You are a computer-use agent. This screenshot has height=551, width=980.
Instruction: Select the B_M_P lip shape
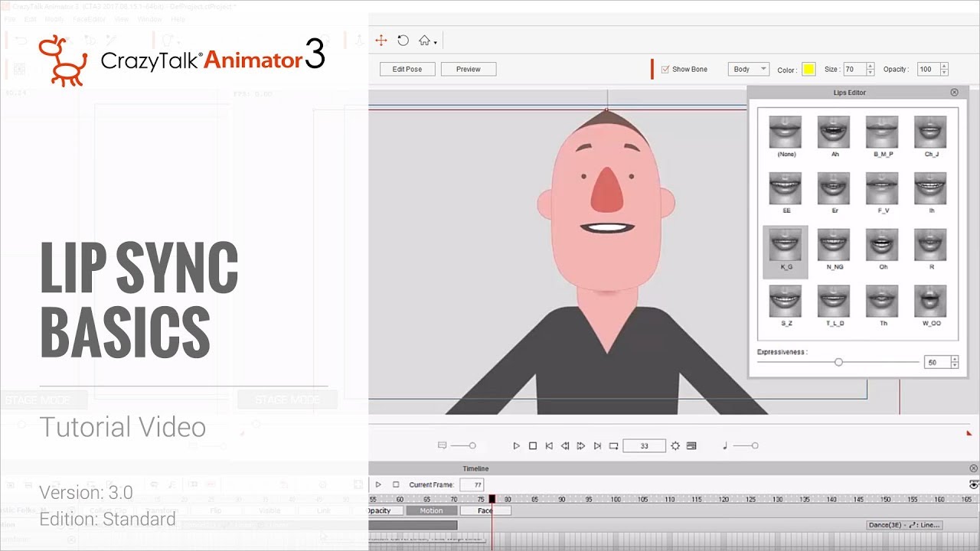882,137
